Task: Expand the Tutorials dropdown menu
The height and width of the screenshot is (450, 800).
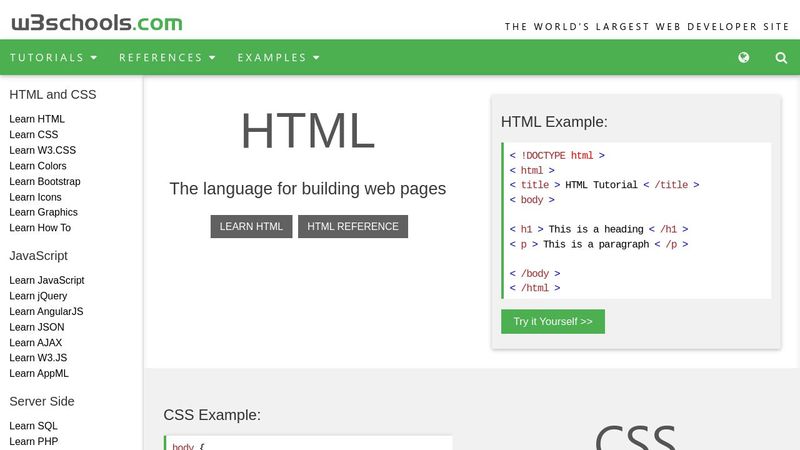Action: coord(54,58)
